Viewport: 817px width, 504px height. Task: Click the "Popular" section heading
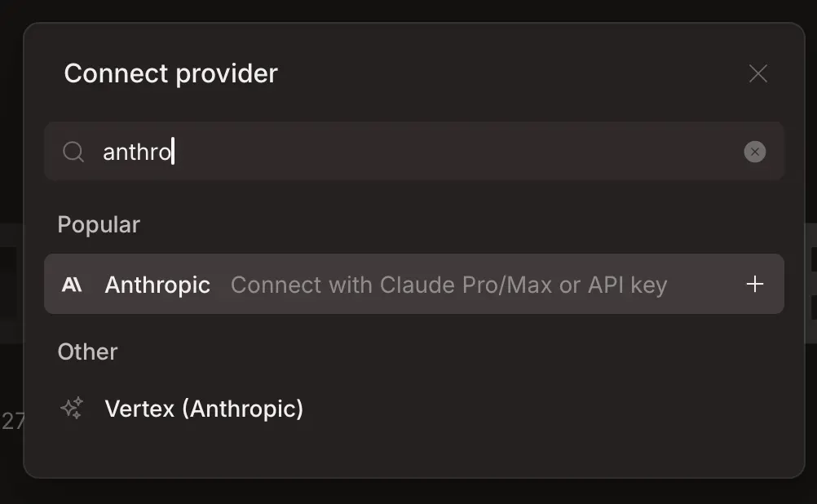[x=99, y=224]
